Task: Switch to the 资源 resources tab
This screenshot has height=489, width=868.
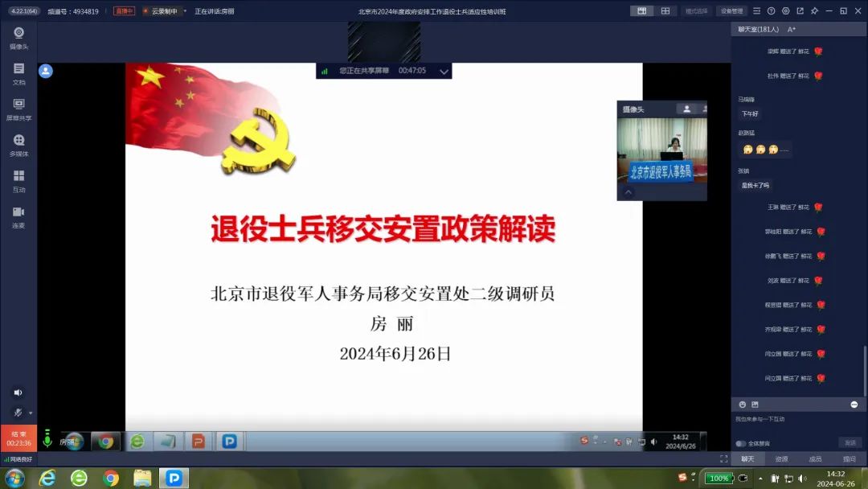Action: pyautogui.click(x=782, y=459)
